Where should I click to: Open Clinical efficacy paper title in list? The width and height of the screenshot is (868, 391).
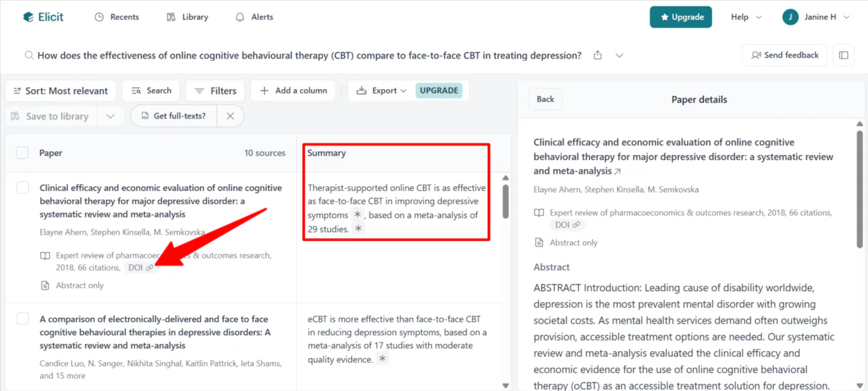161,201
